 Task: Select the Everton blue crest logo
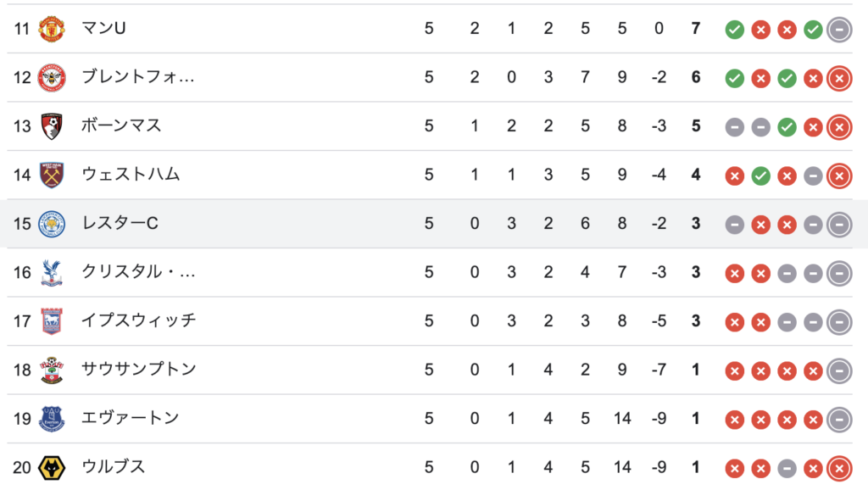(52, 419)
